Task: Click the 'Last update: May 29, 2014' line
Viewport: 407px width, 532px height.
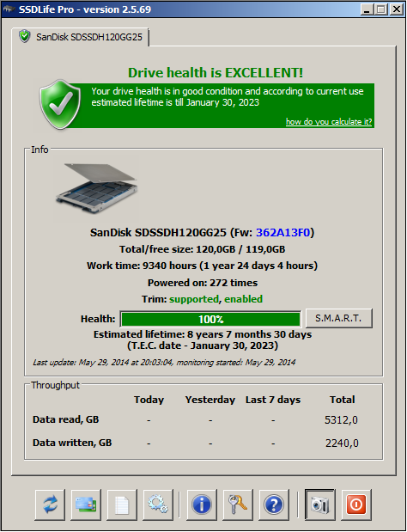Action: [x=164, y=363]
